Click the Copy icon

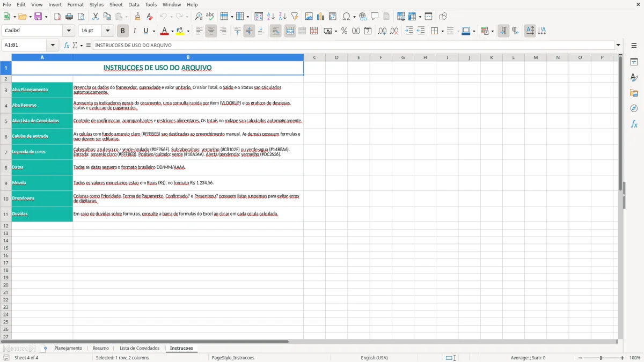pos(107,17)
